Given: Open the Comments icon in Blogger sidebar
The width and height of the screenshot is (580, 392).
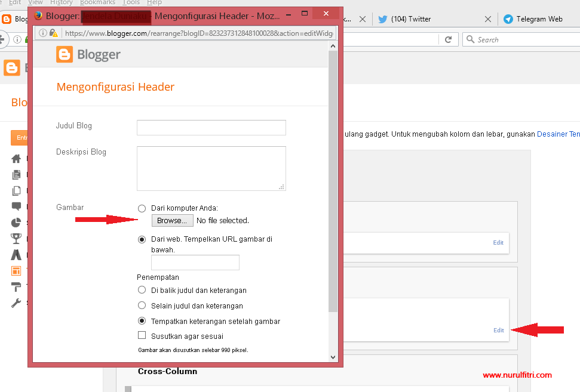Looking at the screenshot, I should click(x=16, y=206).
